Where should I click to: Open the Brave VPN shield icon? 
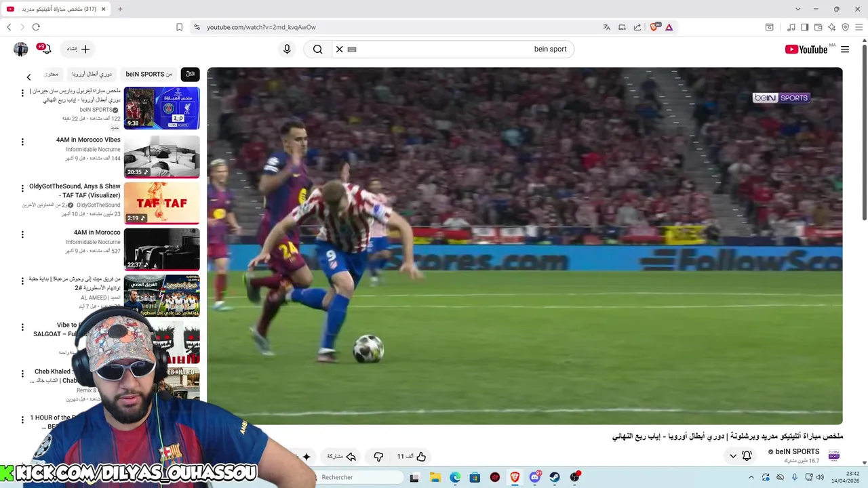[845, 27]
